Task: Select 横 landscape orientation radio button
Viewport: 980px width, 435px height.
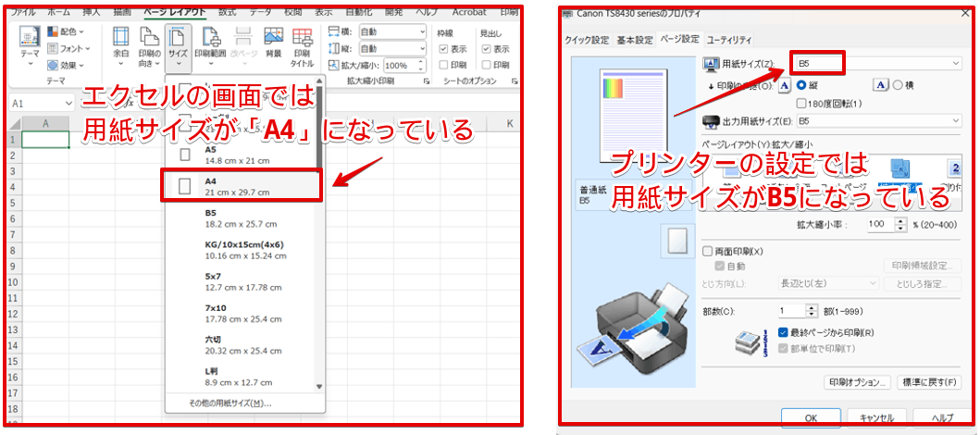Action: 897,86
